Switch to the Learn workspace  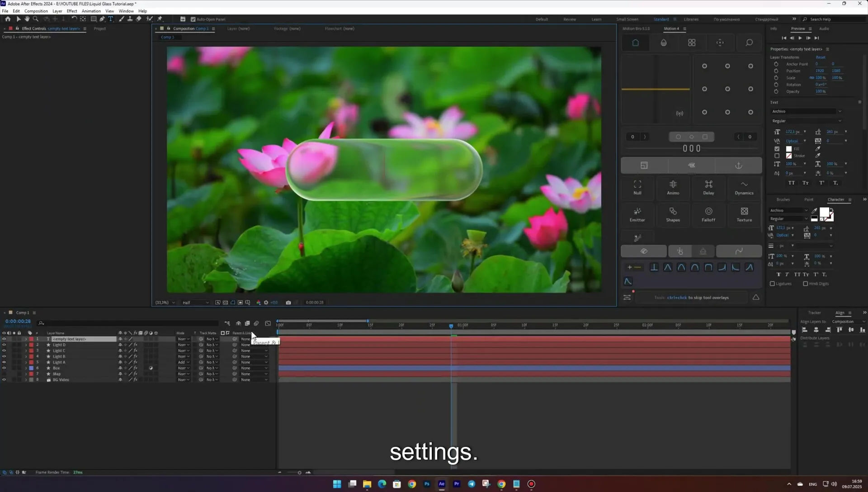[596, 19]
